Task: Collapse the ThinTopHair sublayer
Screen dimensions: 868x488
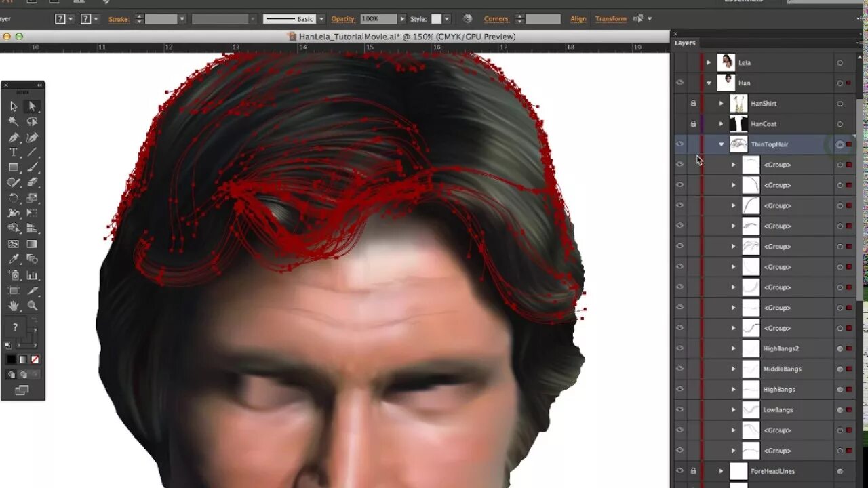Action: (721, 144)
